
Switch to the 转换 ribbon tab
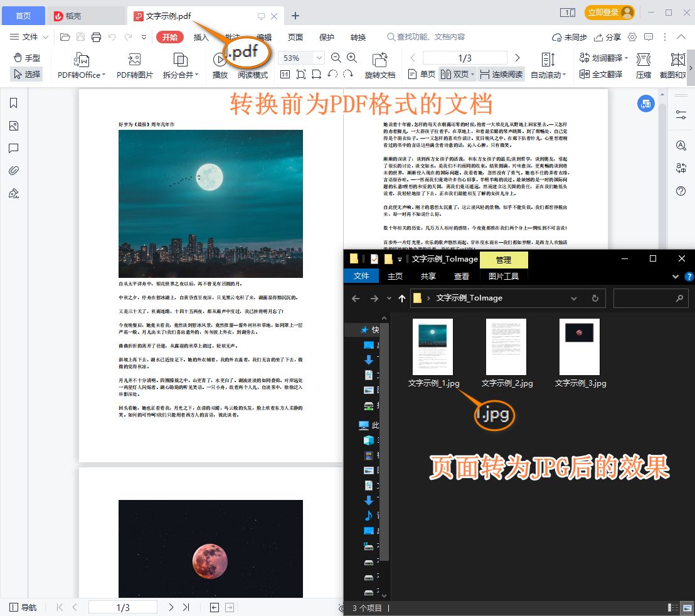click(x=358, y=37)
